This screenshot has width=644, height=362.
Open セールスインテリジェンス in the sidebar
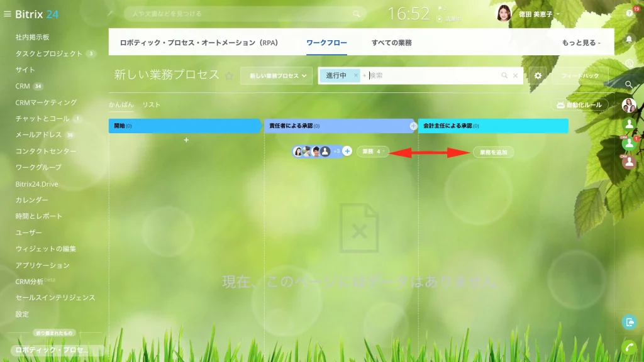point(55,297)
